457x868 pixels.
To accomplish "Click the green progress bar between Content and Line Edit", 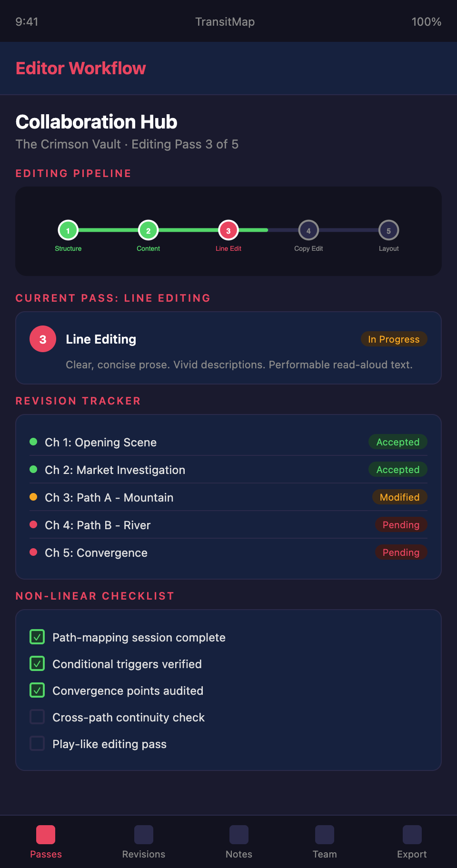I will click(188, 230).
